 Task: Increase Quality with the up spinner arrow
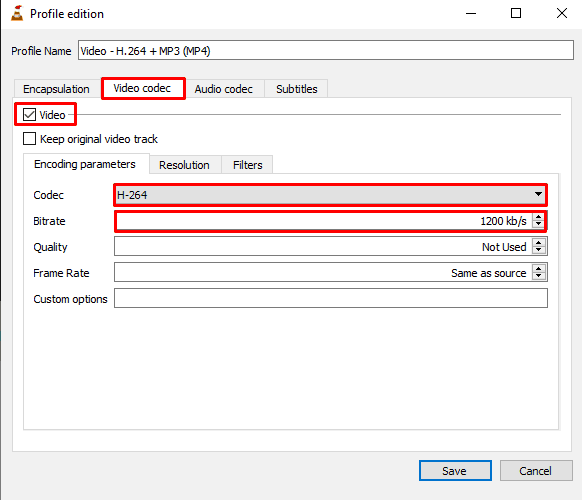click(x=539, y=243)
